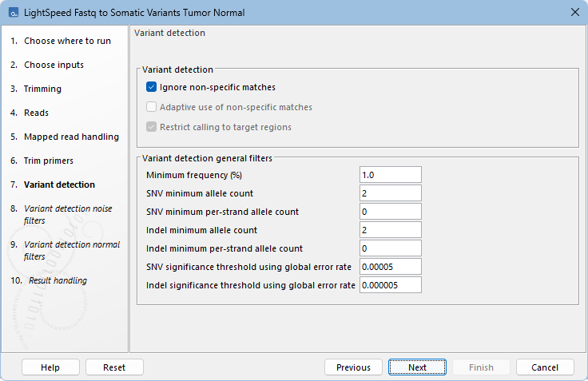Click SNV minimum per-strand allele count field
Viewport: 588px width, 381px height.
click(x=391, y=212)
